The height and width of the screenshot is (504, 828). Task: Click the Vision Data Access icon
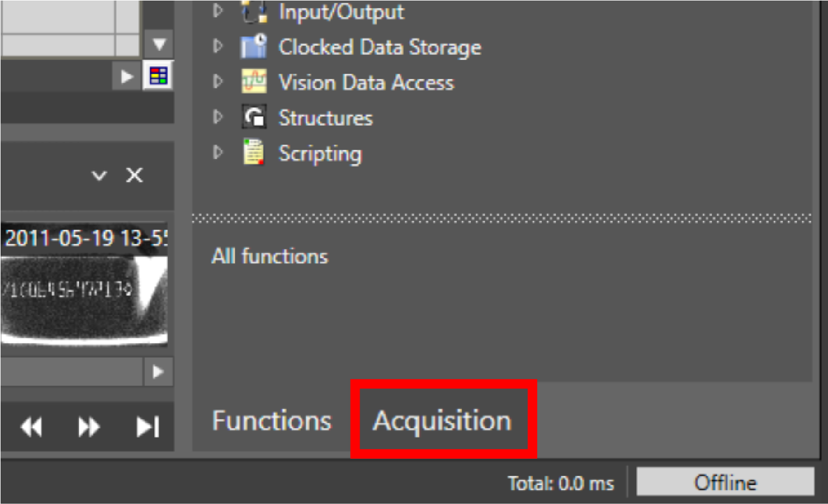coord(254,82)
